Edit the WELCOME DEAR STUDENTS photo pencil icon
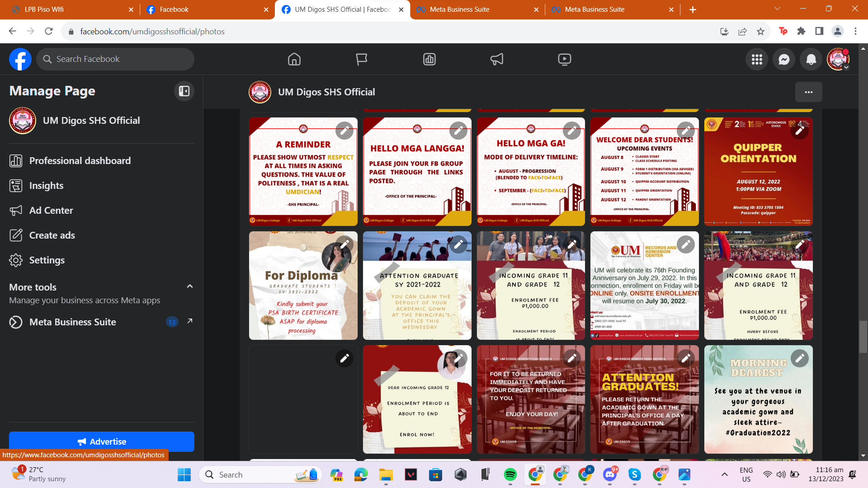Image resolution: width=868 pixels, height=488 pixels. [x=686, y=131]
